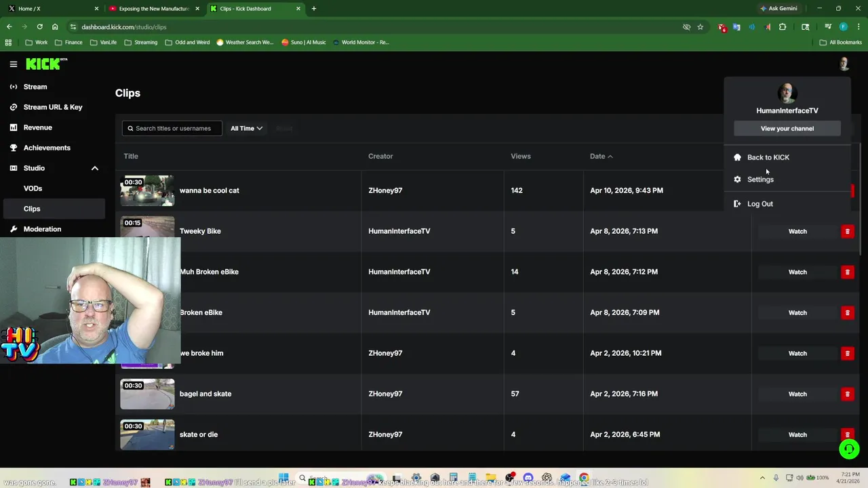The width and height of the screenshot is (868, 488).
Task: Open the Odd and Weird bookmarks folder
Action: tap(187, 42)
